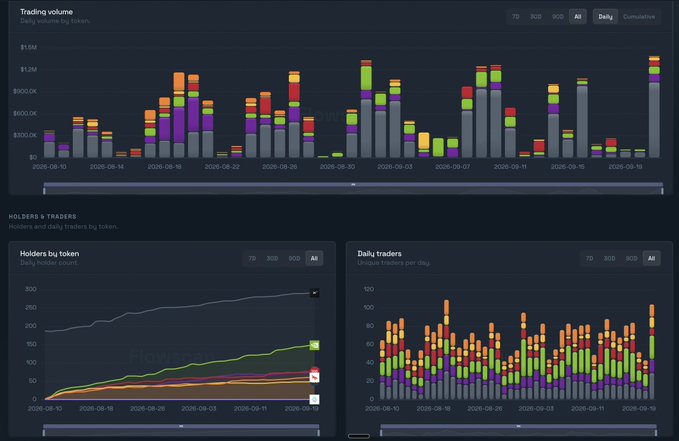Click the 120 label on the Daily traders axis
Viewport: 679px width, 441px height.
[369, 289]
